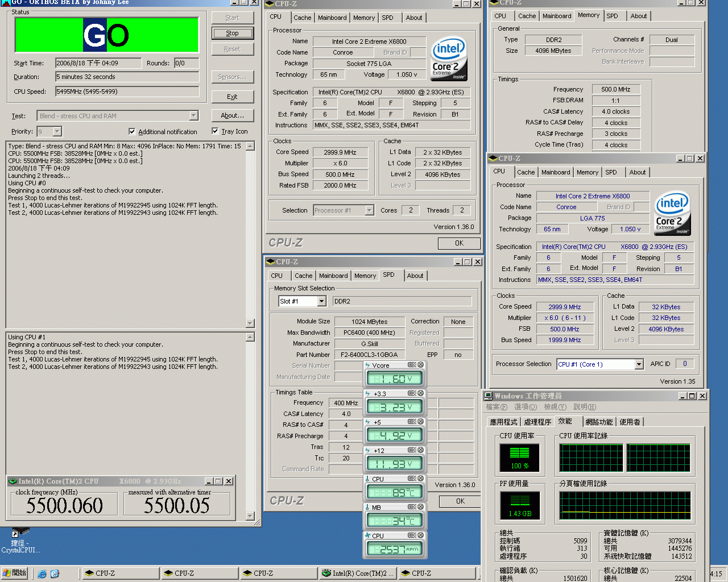Viewport: 728px width, 582px height.
Task: Open the Test type dropdown in ORTHOS
Action: tap(193, 116)
